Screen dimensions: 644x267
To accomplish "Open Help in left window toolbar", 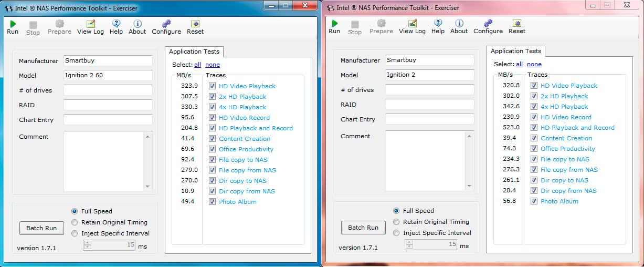I will coord(116,24).
